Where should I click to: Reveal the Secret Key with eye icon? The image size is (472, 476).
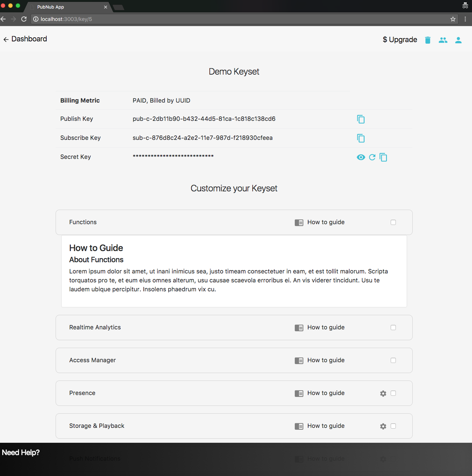tap(361, 157)
